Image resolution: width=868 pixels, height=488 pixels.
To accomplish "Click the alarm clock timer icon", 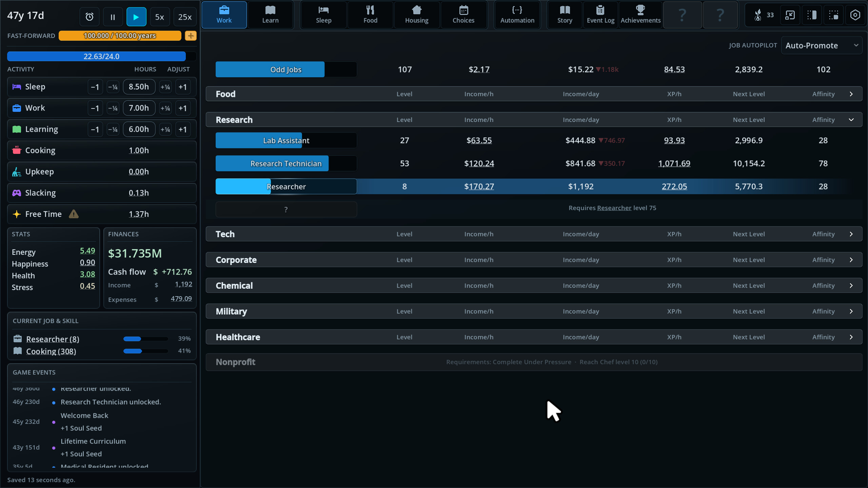I will pyautogui.click(x=90, y=17).
